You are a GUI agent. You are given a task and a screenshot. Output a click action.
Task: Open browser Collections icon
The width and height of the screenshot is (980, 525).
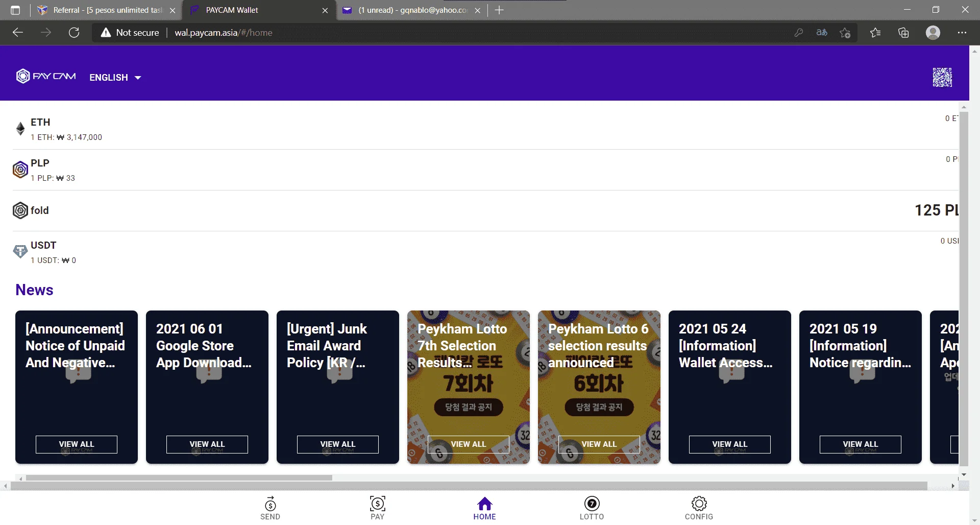pyautogui.click(x=903, y=33)
